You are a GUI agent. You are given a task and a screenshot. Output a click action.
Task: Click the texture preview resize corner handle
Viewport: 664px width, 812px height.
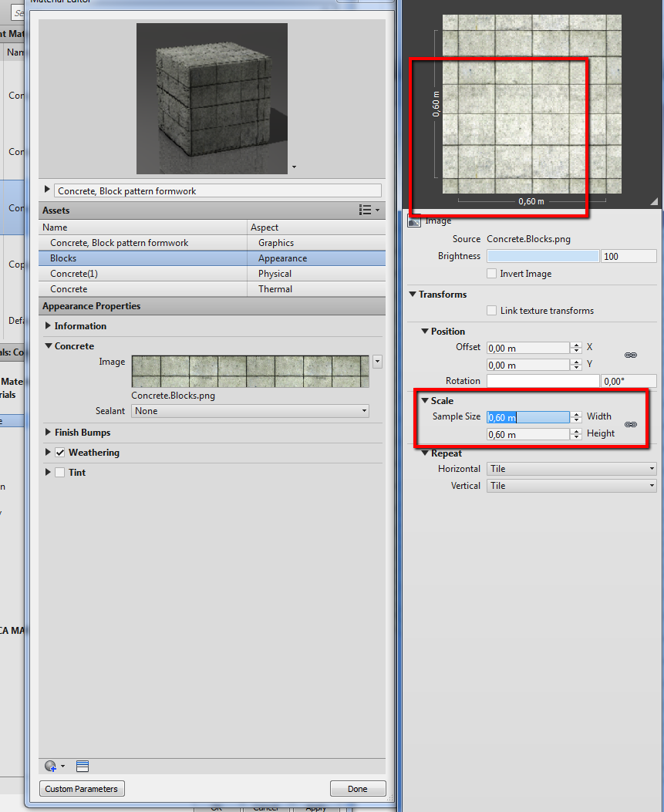654,201
